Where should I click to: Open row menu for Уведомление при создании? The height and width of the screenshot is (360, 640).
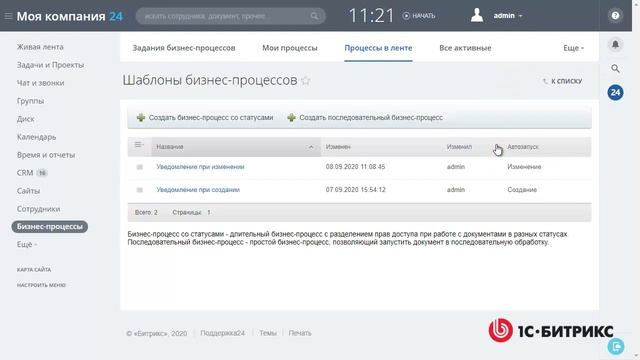point(140,190)
